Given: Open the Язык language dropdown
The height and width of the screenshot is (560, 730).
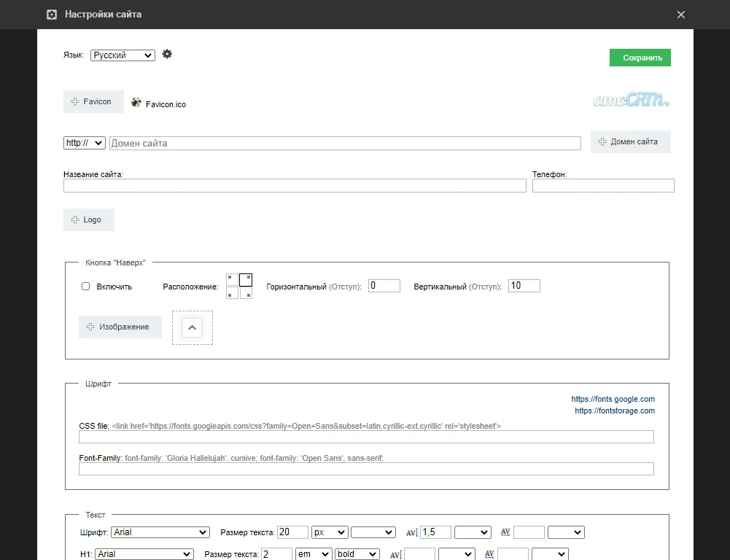Looking at the screenshot, I should (x=123, y=55).
